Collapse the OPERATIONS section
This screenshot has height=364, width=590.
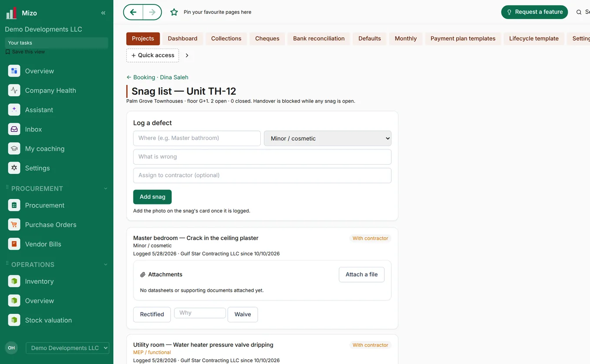[x=105, y=264]
